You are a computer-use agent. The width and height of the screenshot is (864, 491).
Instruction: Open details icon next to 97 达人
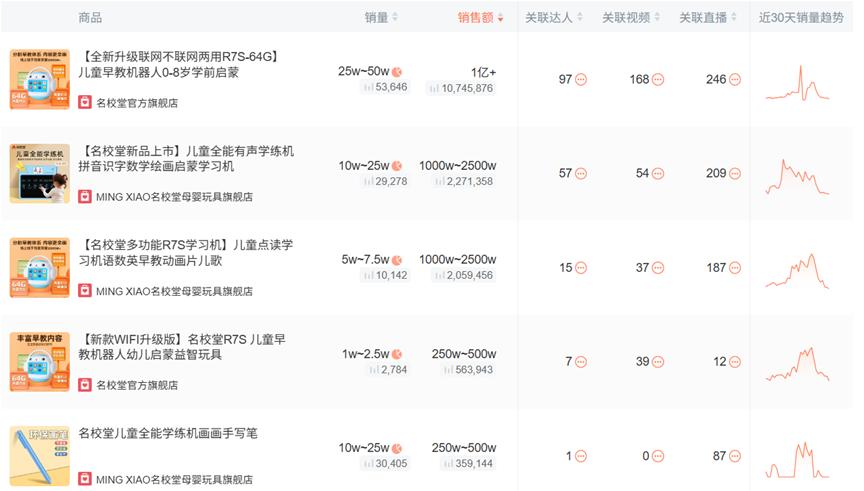point(581,80)
